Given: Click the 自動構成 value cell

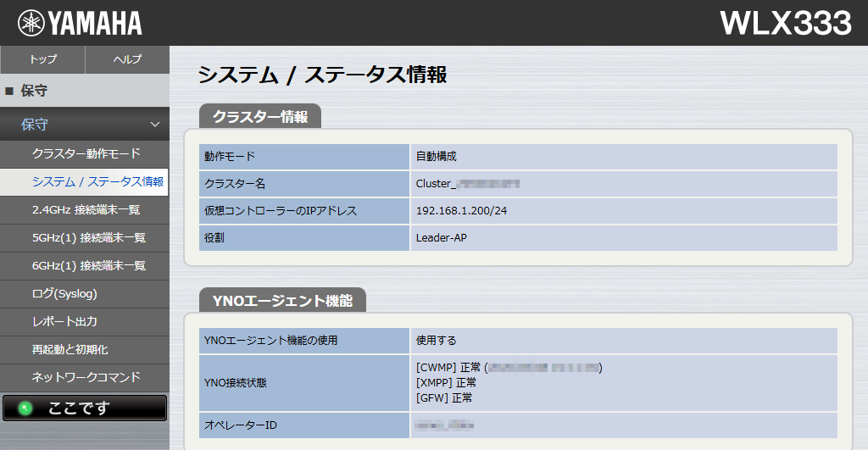Looking at the screenshot, I should (x=624, y=157).
